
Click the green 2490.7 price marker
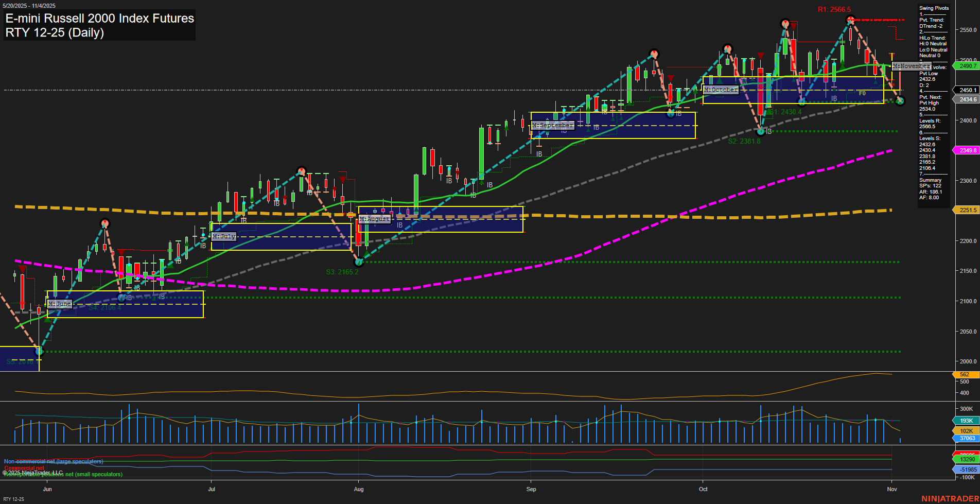coord(967,66)
